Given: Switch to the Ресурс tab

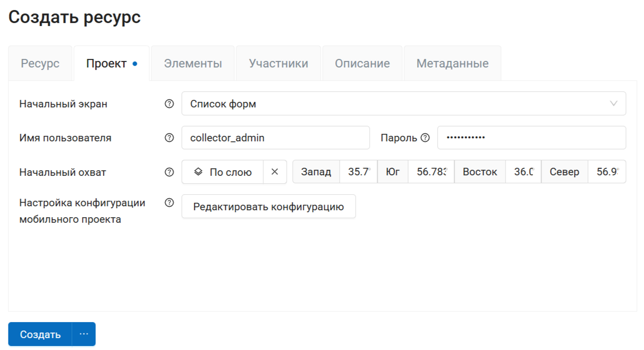Looking at the screenshot, I should (x=40, y=63).
